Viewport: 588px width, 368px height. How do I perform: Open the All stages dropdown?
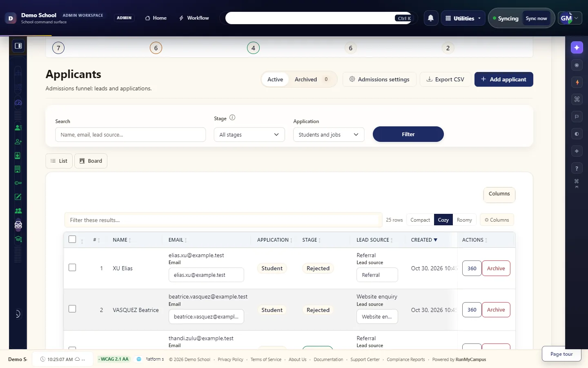coord(249,135)
